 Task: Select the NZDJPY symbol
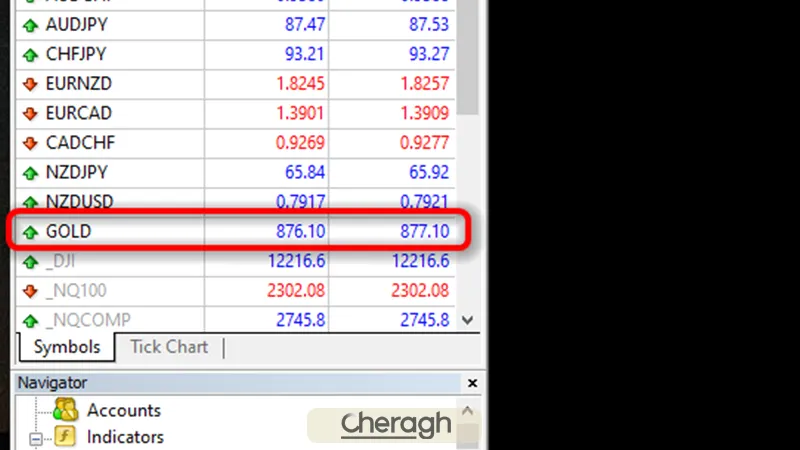tap(77, 172)
